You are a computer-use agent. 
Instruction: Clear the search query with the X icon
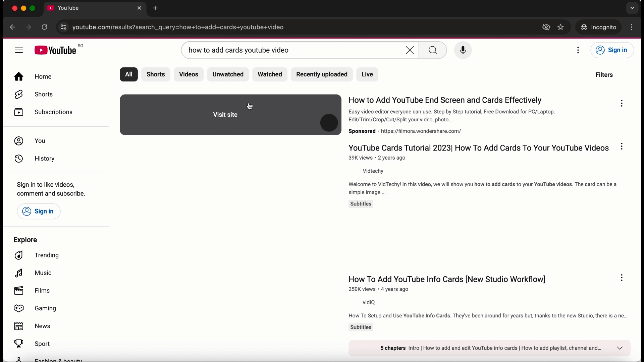click(410, 50)
